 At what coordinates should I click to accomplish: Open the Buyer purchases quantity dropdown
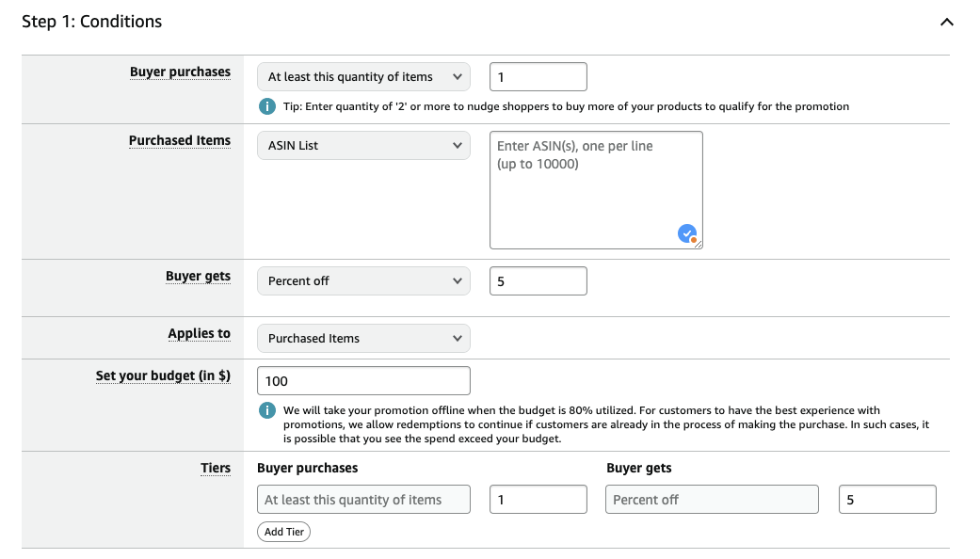coord(362,77)
